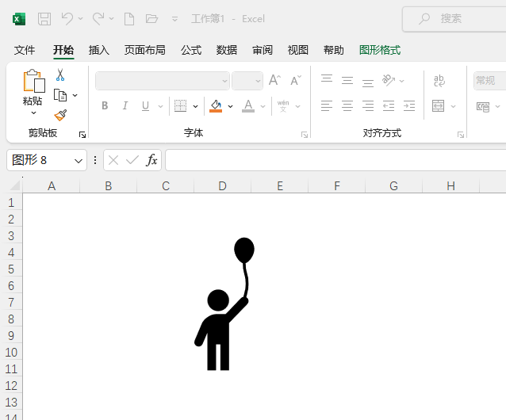Toggle Italic formatting
Viewport: 506px width, 420px height.
point(125,105)
